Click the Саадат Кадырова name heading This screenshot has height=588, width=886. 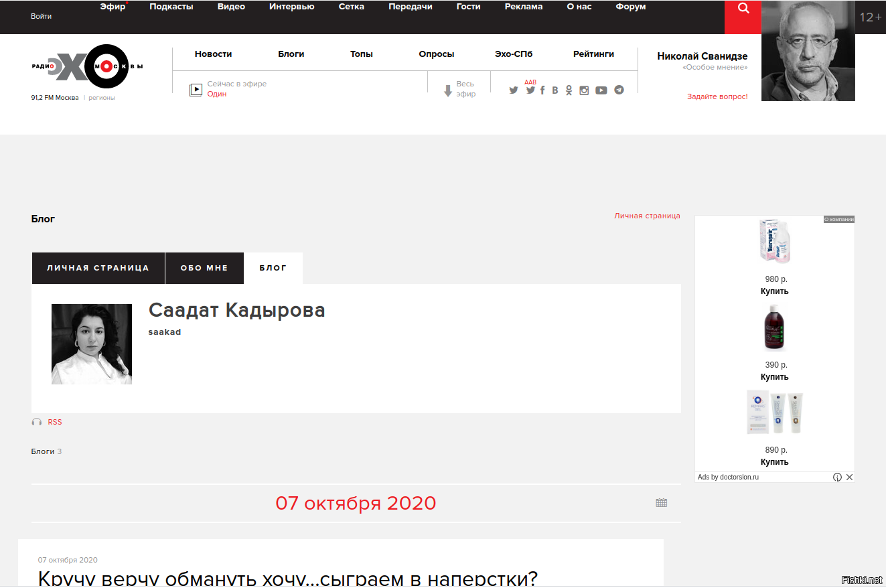(237, 310)
